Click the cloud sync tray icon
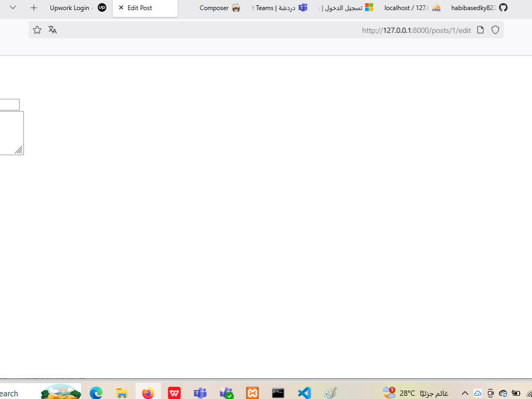532x399 pixels. (x=503, y=393)
